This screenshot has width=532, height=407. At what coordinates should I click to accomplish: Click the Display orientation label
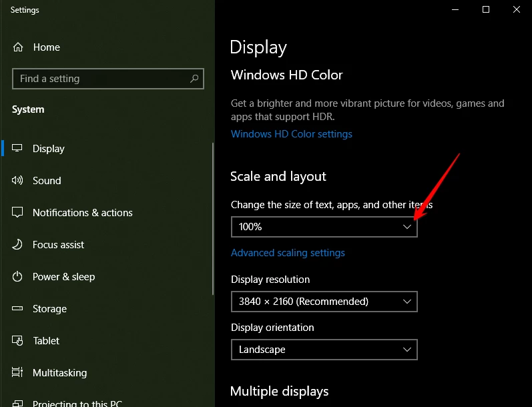click(272, 328)
